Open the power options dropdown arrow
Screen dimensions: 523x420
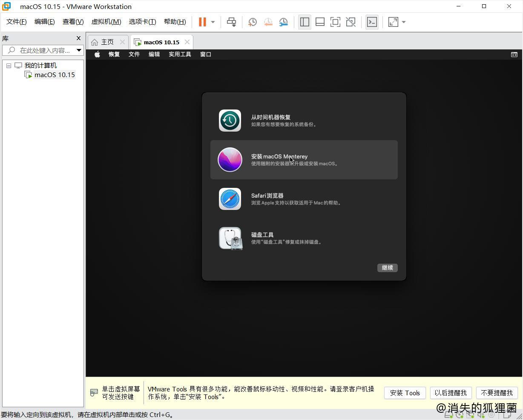[213, 22]
